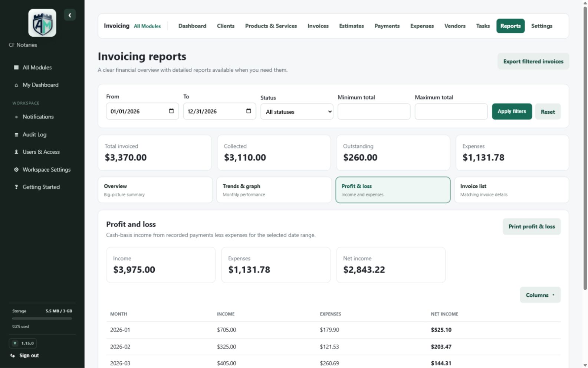Click the Sign out arrow icon

click(13, 355)
